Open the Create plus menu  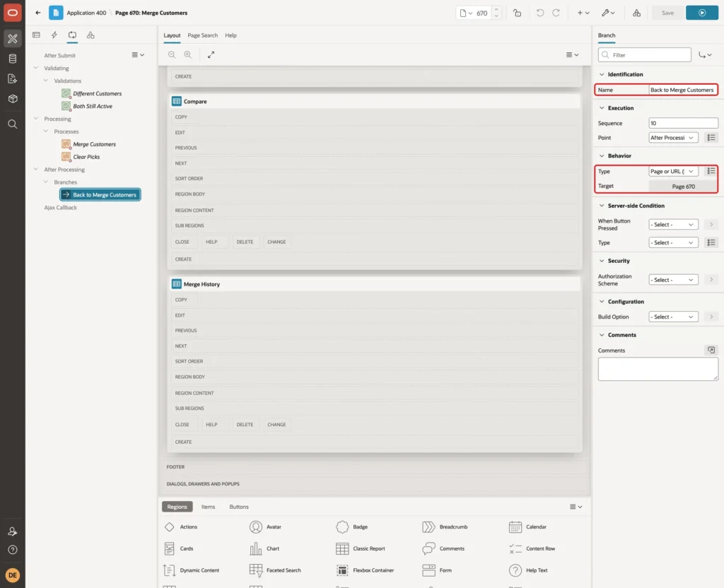583,13
